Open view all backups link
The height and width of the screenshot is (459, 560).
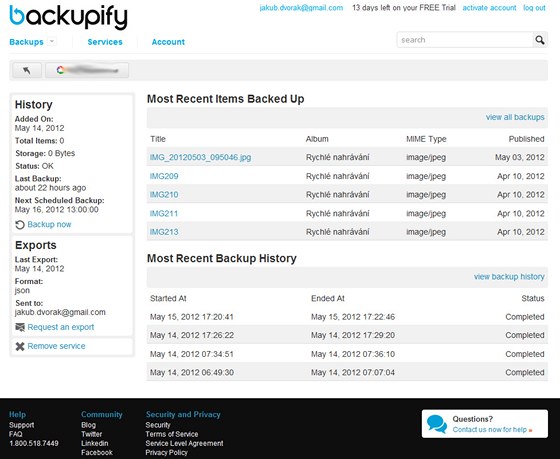(x=515, y=117)
